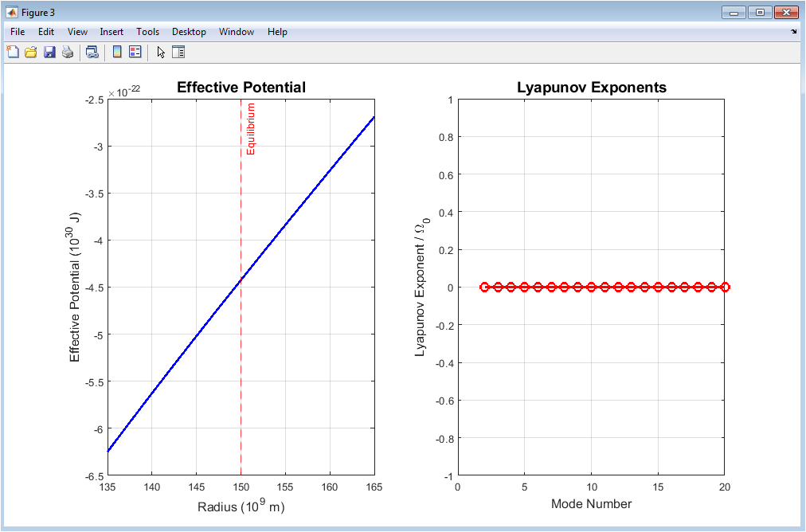Screen dimensions: 806x532
Task: Insert a legend using the toolbar icon
Action: (x=135, y=53)
